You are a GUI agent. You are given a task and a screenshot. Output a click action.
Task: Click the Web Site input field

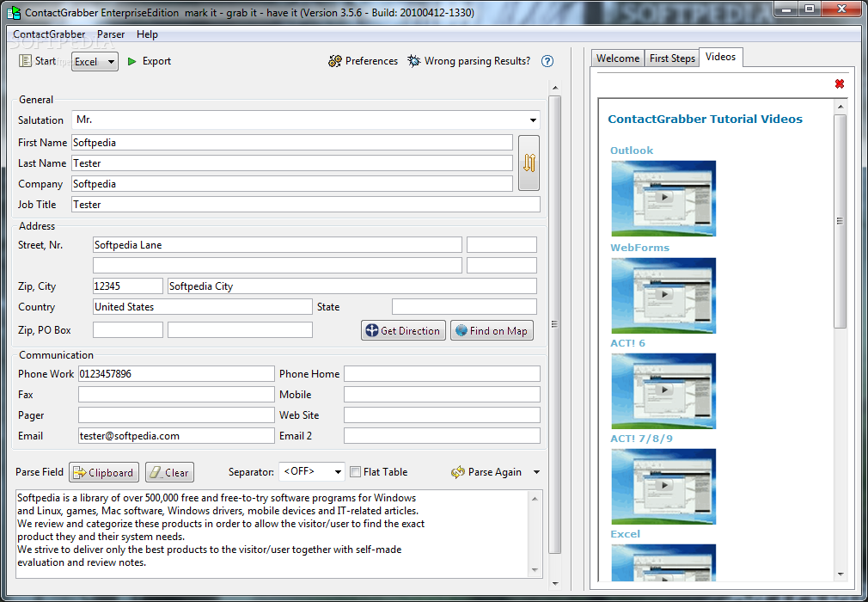442,415
